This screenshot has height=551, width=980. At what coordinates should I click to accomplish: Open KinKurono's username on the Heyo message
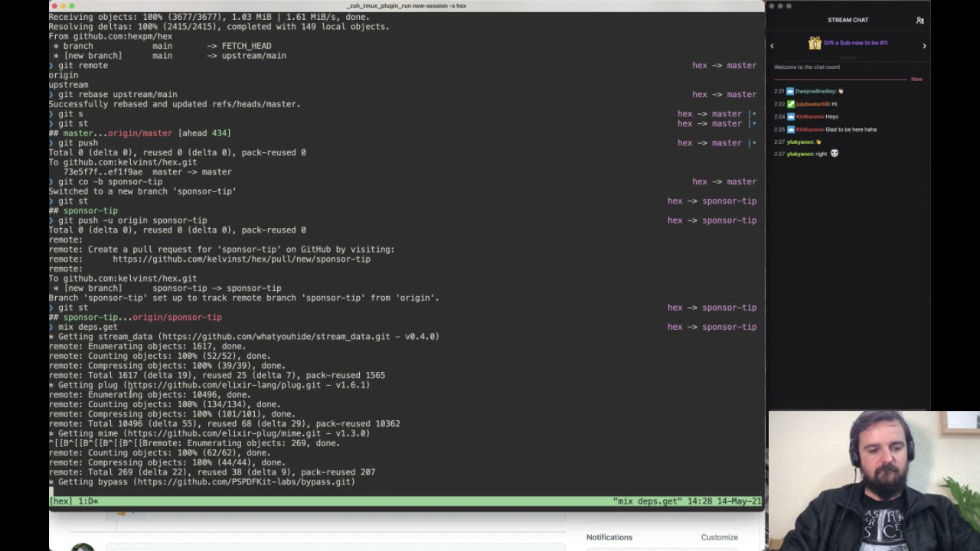pos(808,116)
